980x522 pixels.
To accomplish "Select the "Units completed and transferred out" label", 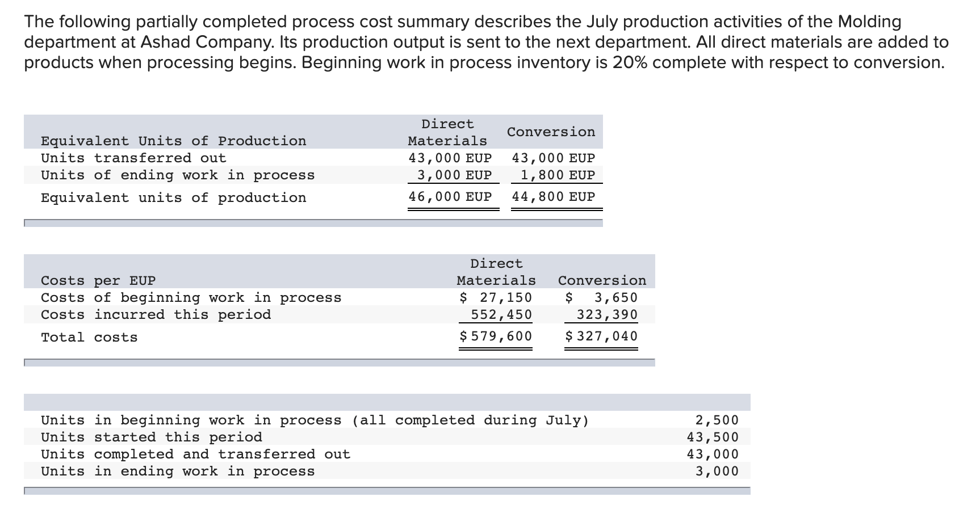I will coord(195,453).
